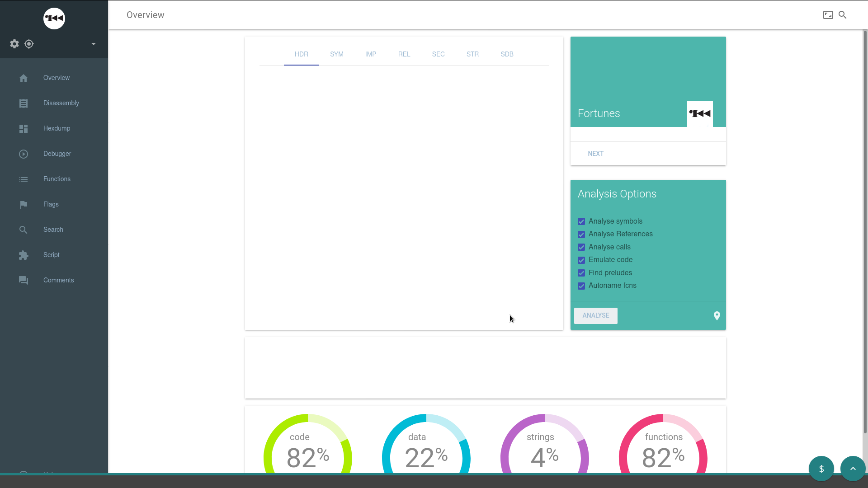Click the settings gear icon in sidebar header
The width and height of the screenshot is (868, 488).
[14, 44]
